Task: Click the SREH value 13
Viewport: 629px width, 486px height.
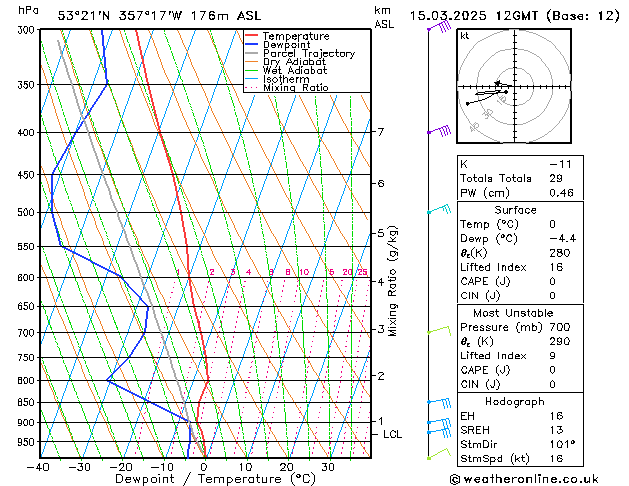Action: point(556,430)
